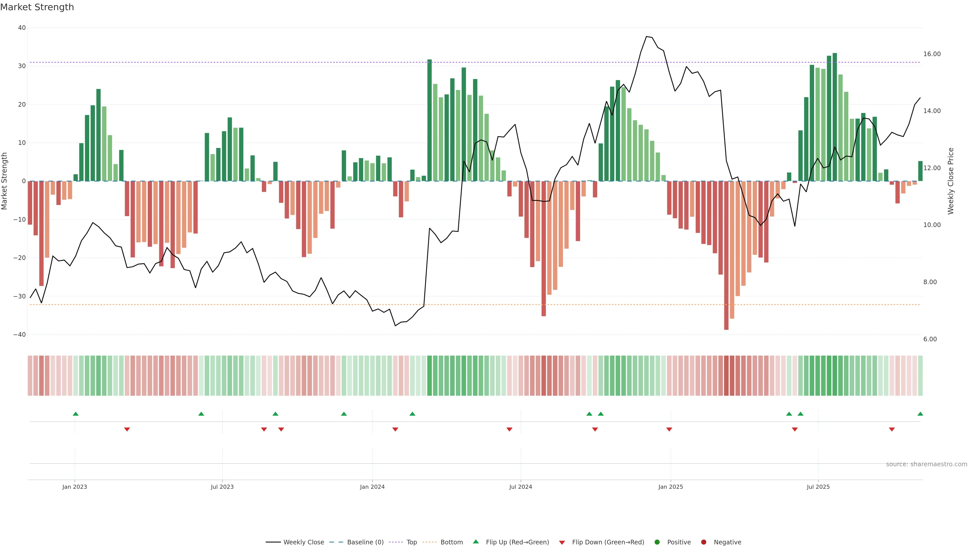Toggle the Baseline (0) legend entry

(365, 542)
